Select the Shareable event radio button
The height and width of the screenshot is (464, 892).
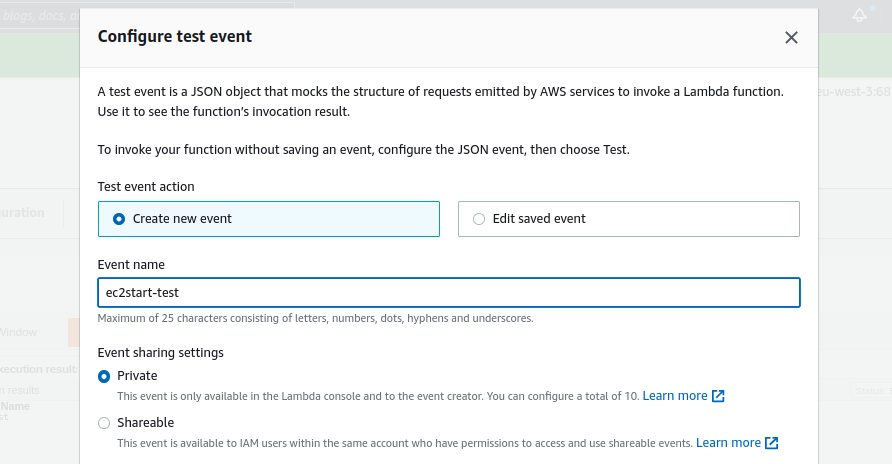tap(104, 423)
